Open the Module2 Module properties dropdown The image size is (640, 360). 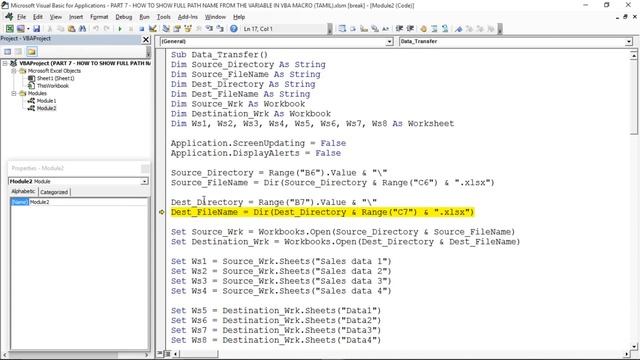point(144,181)
